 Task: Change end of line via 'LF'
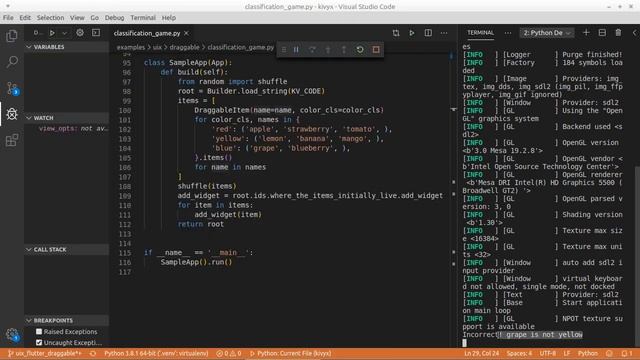tap(567, 353)
